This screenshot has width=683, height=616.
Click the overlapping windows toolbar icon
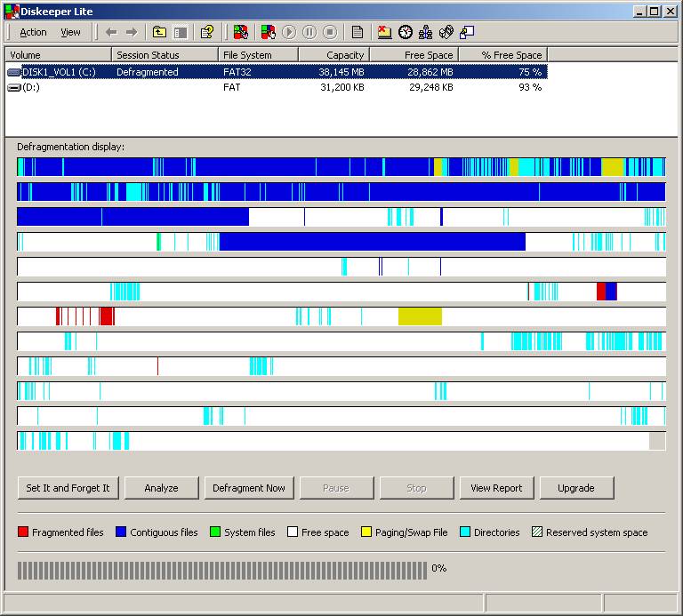(467, 32)
